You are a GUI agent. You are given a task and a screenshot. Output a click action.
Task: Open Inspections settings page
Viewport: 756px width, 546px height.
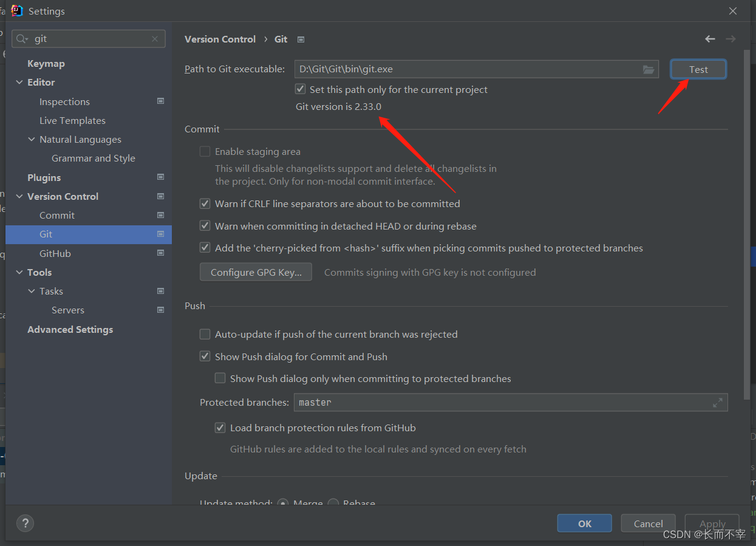coord(64,101)
